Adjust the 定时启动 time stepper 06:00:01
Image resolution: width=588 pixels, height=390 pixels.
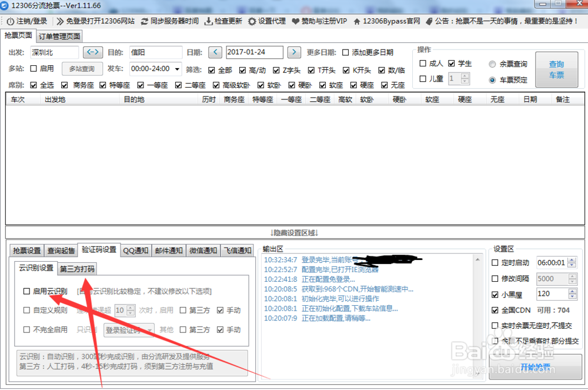pos(572,262)
